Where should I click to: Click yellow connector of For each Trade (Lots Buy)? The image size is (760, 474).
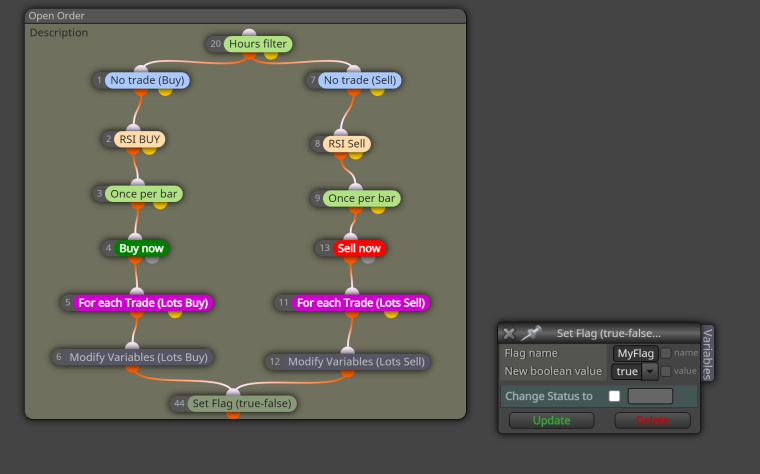click(175, 314)
